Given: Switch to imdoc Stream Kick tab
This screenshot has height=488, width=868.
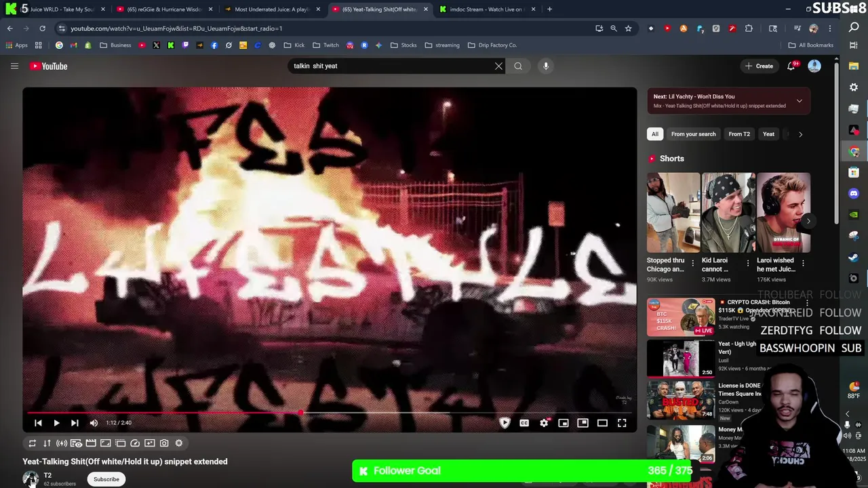Looking at the screenshot, I should coord(487,9).
